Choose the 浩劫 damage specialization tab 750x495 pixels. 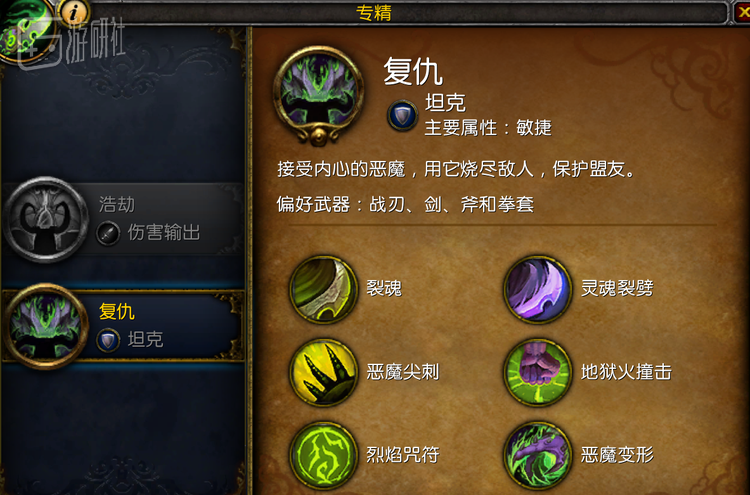point(123,219)
